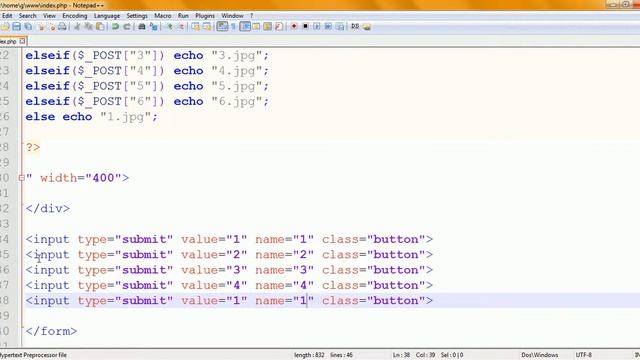640x360 pixels.
Task: Open Find with the binoculars icon
Action: pos(142,27)
